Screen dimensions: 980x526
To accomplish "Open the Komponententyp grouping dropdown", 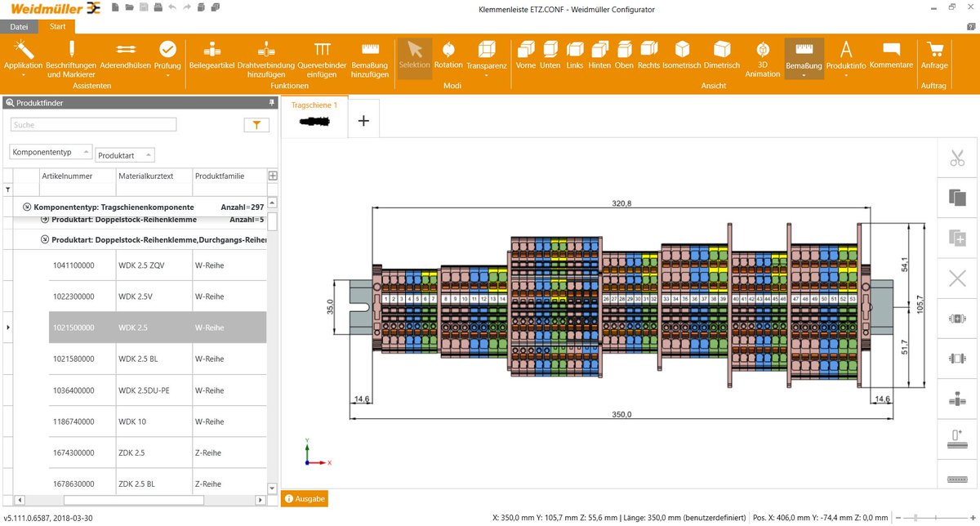I will coord(49,152).
